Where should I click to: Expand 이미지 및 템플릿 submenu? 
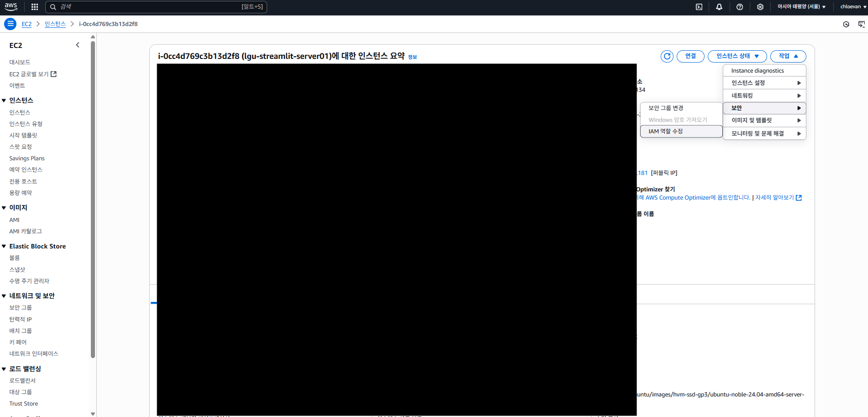coord(765,121)
